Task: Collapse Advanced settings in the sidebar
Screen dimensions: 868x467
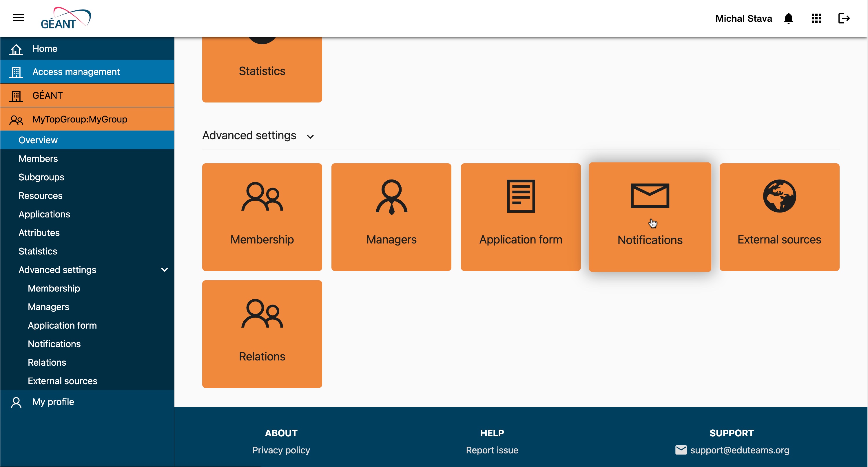Action: (165, 270)
